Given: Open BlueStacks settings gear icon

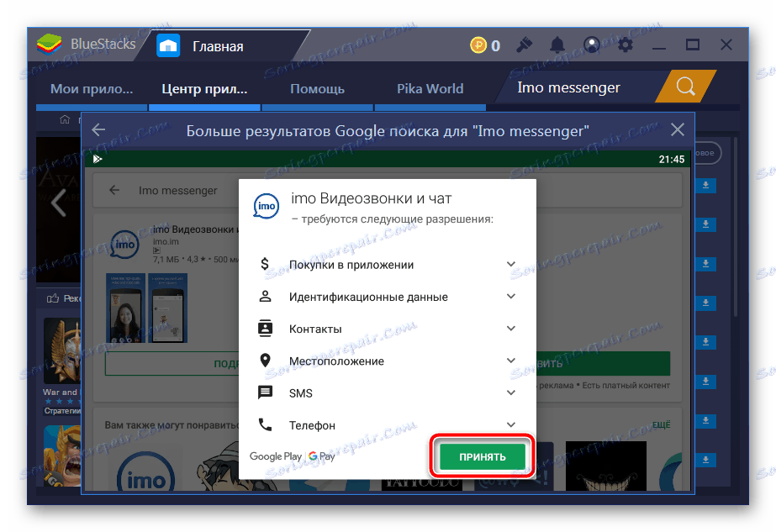Looking at the screenshot, I should pos(625,45).
